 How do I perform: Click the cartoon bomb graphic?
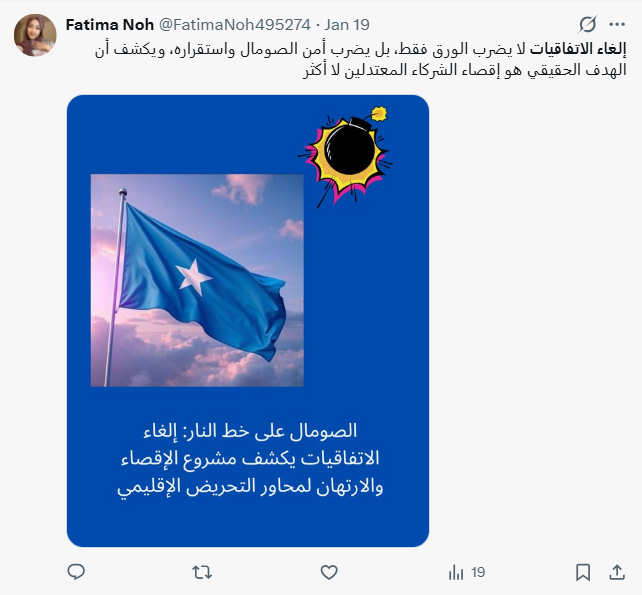346,156
